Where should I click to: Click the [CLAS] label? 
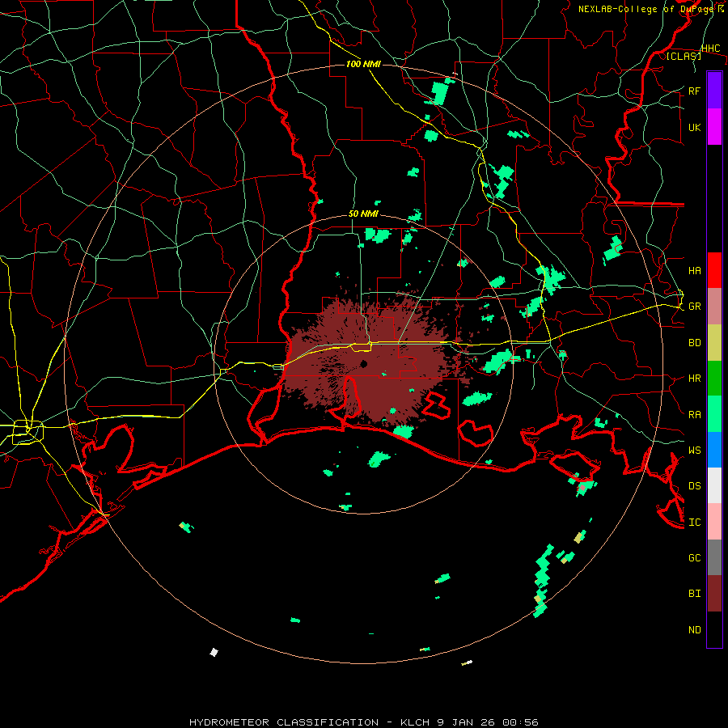(x=684, y=56)
